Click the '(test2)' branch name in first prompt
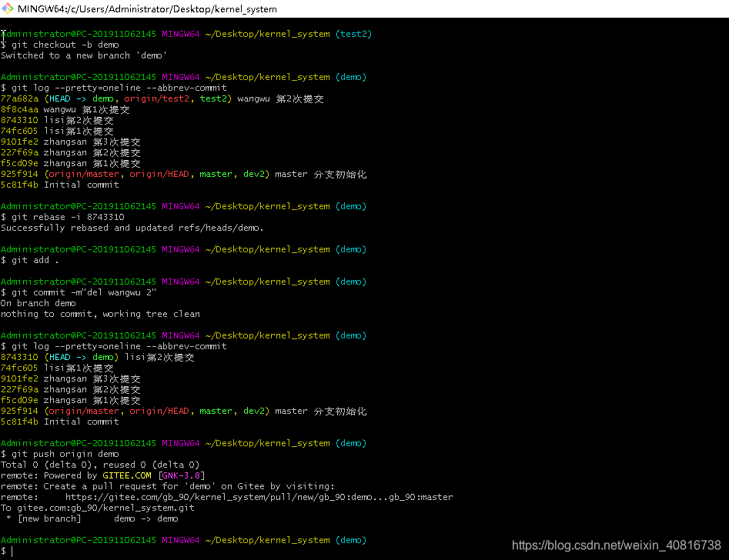 (353, 34)
